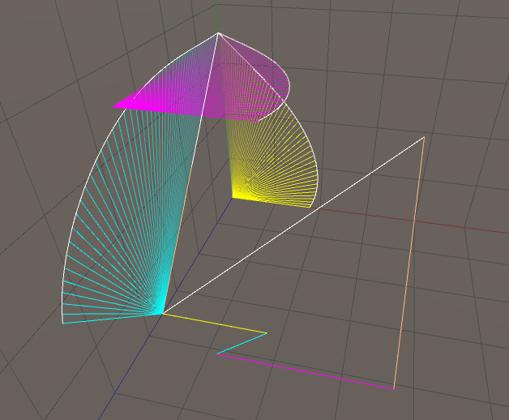Select the tall orange vertical line
The image size is (509, 420).
[409, 264]
